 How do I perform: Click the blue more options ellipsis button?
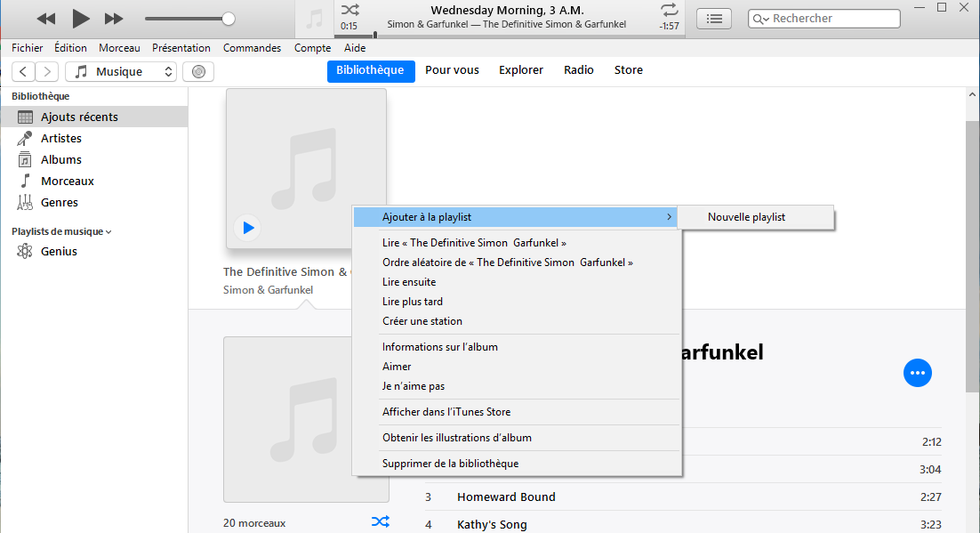pos(918,373)
